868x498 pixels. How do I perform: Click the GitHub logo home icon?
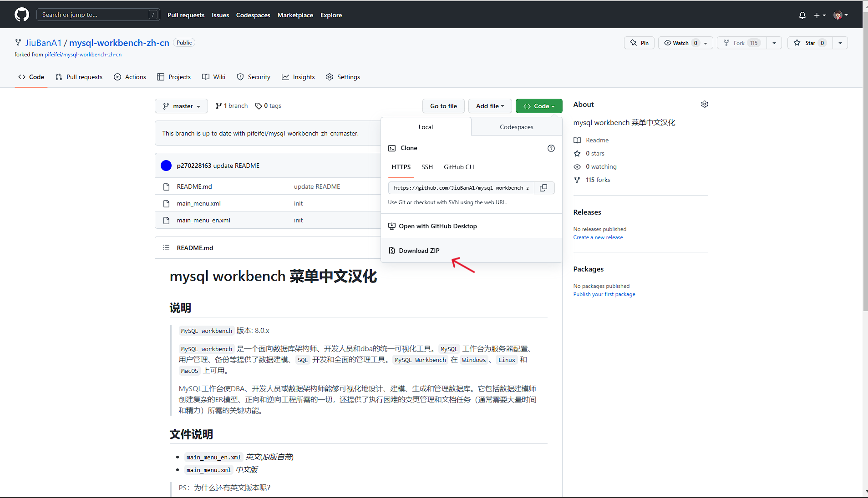click(x=22, y=15)
